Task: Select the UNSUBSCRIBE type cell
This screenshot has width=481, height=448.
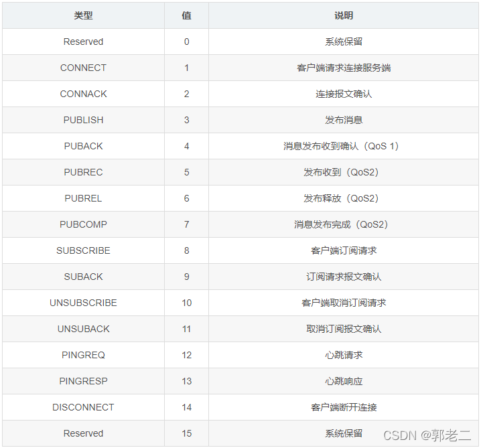Action: tap(83, 303)
